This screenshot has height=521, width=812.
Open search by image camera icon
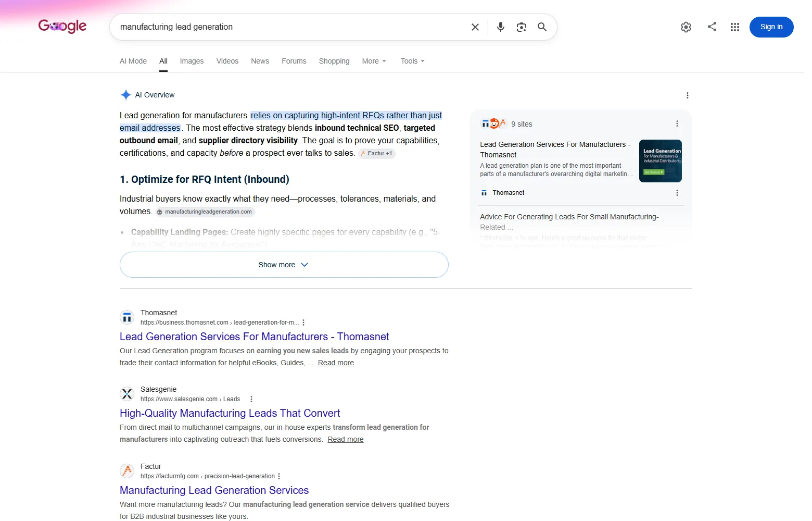coord(522,27)
